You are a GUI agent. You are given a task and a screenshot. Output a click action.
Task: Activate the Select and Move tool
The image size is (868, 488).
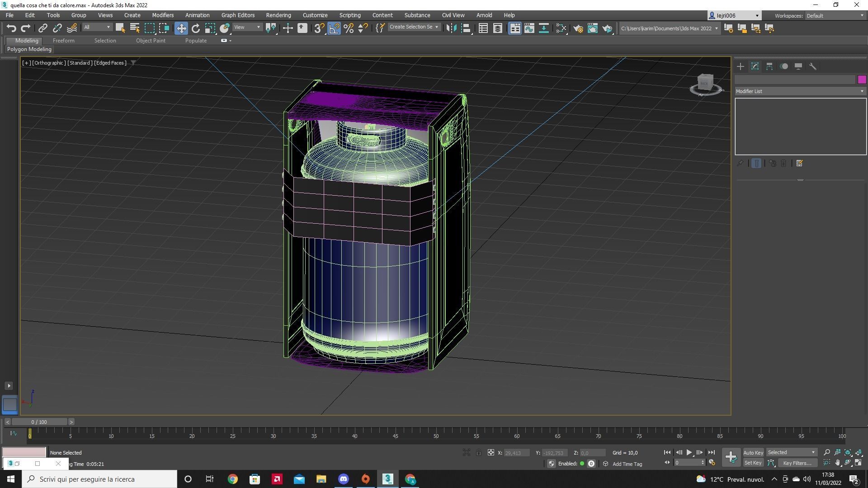point(181,28)
